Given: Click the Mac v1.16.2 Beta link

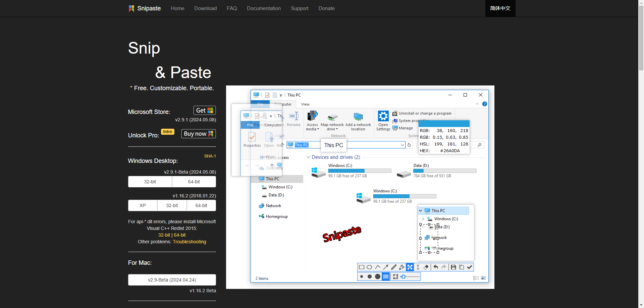Looking at the screenshot, I should 203,291.
